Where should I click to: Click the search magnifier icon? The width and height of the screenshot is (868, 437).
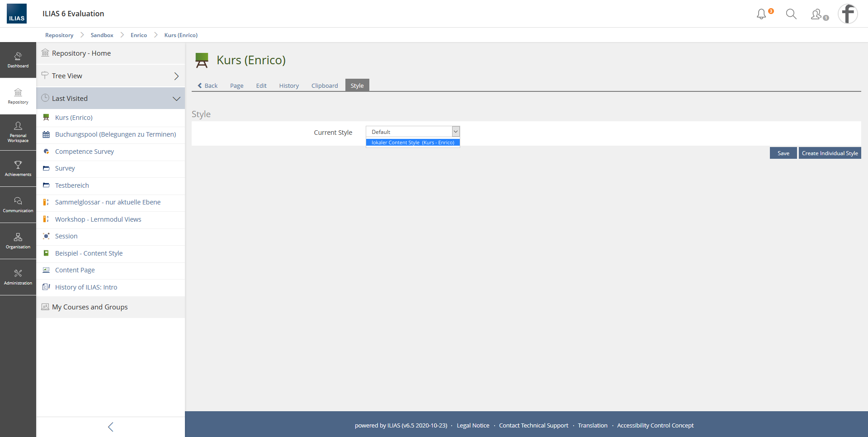pyautogui.click(x=791, y=14)
